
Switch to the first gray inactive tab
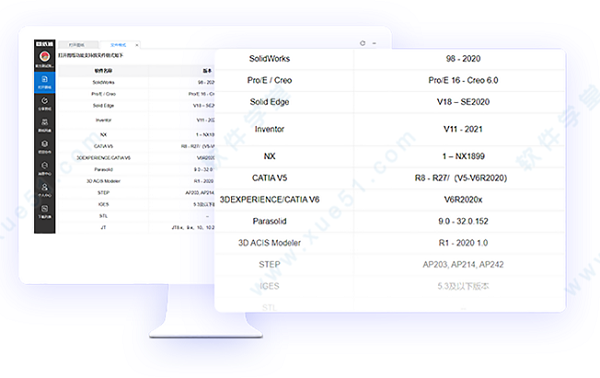(78, 45)
